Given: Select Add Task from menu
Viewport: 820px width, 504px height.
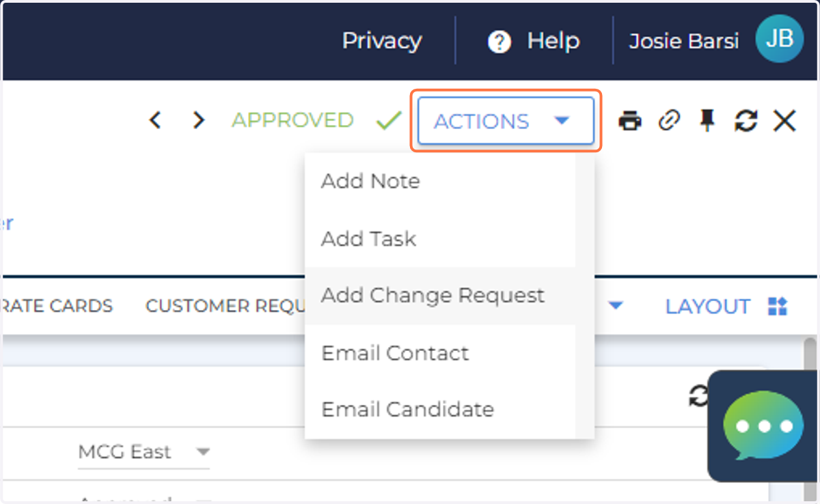Looking at the screenshot, I should 440,239.
